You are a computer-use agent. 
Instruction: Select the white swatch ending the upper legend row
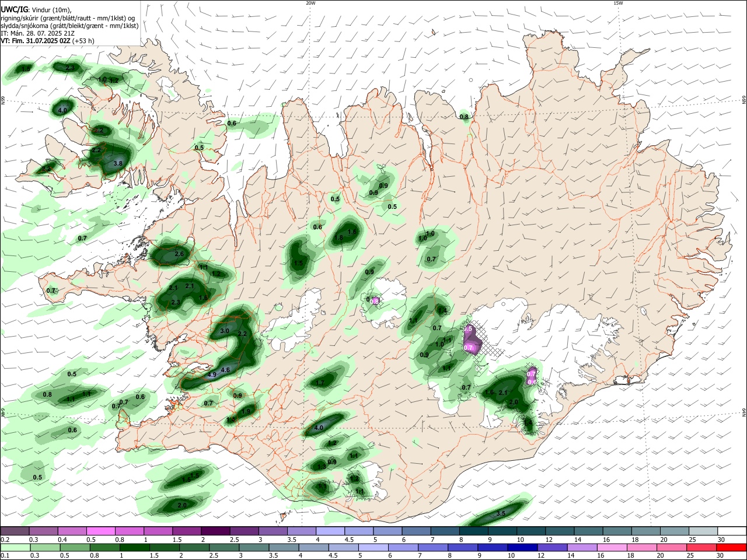[732, 531]
